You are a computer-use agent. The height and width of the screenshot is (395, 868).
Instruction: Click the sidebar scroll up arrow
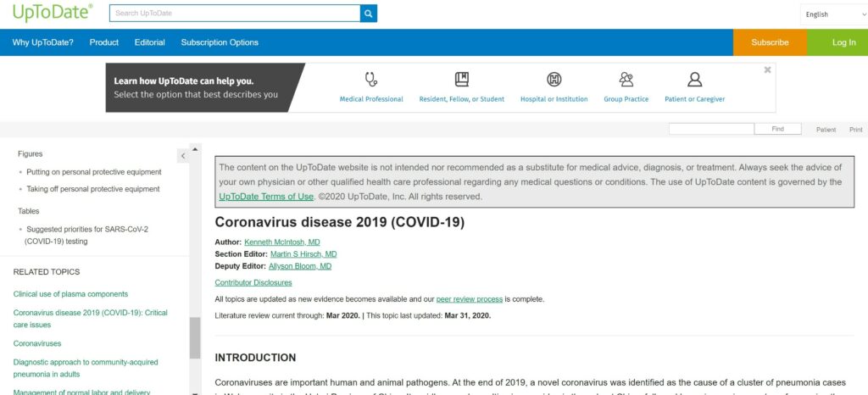(195, 149)
